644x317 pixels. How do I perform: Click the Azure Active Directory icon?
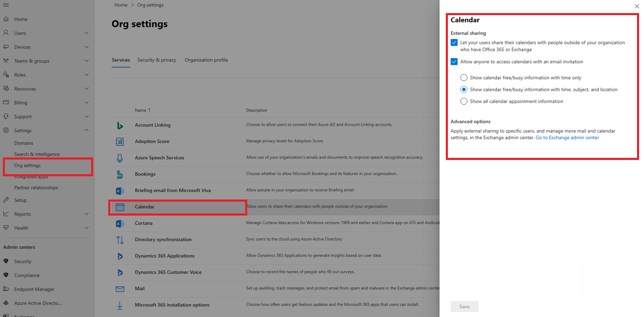coord(6,303)
